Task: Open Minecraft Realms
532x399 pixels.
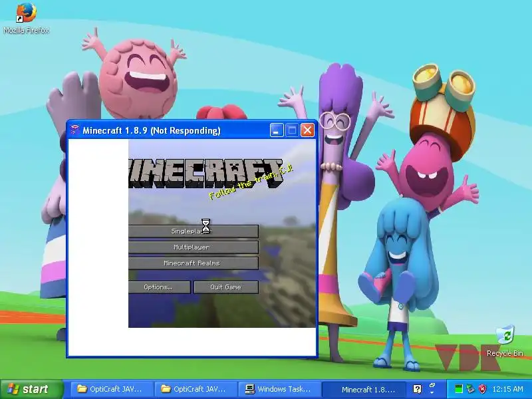Action: pyautogui.click(x=193, y=263)
